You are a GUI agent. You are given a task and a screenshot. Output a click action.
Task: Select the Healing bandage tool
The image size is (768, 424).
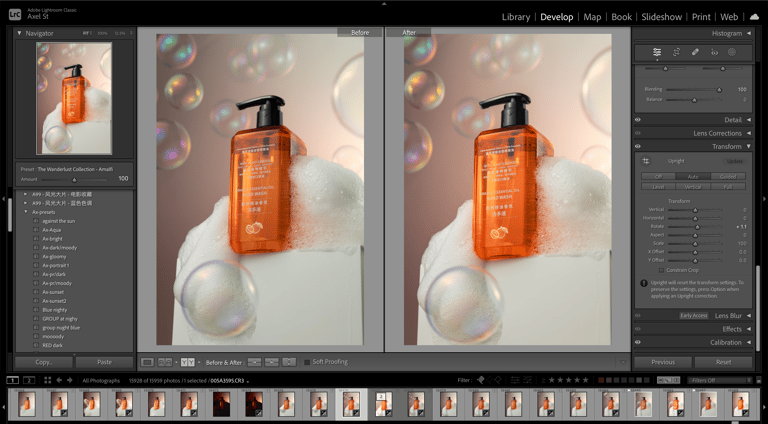tap(695, 52)
